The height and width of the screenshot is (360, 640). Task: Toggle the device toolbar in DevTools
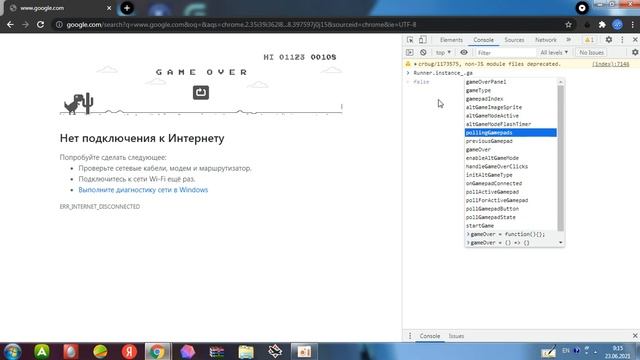click(x=422, y=40)
